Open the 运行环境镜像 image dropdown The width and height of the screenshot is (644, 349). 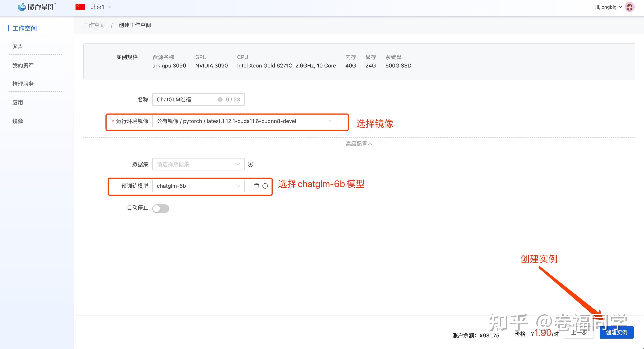pyautogui.click(x=244, y=121)
